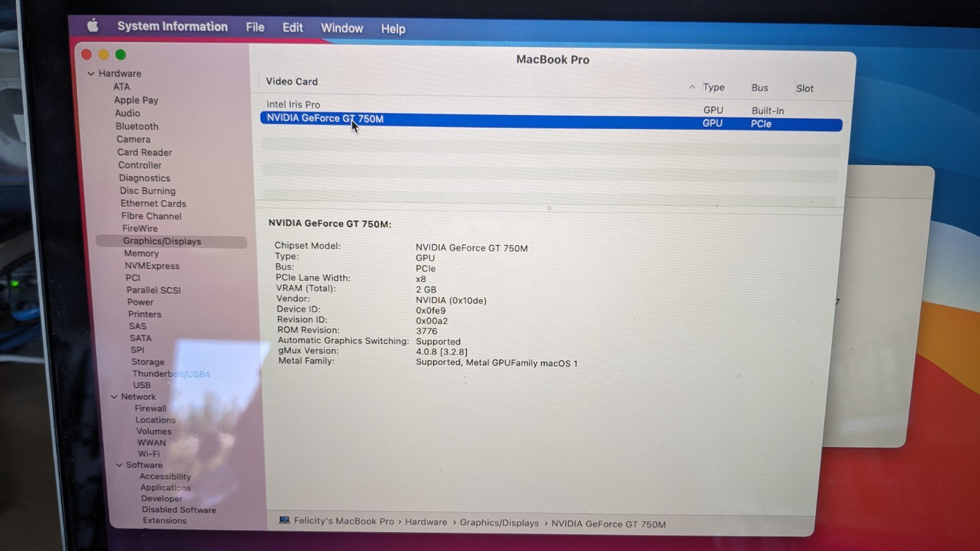Open the Apple menu
This screenshot has width=980, height=551.
click(92, 25)
